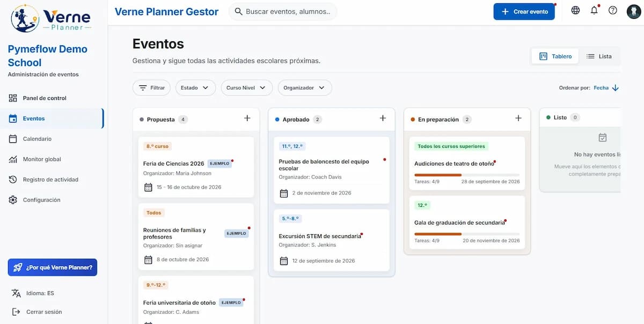Change language via Idioma: ES
This screenshot has width=644, height=324.
coord(40,293)
